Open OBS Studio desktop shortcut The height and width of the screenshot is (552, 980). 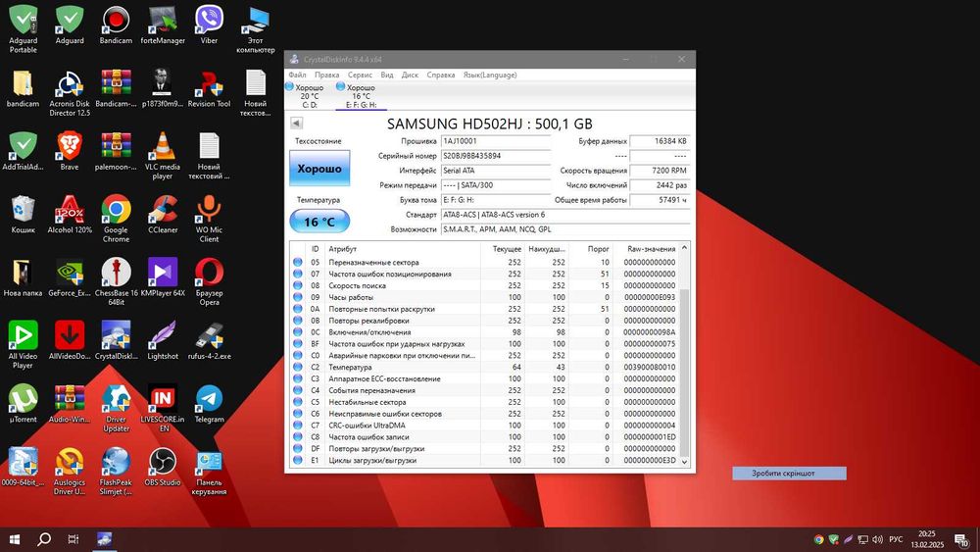pyautogui.click(x=163, y=467)
